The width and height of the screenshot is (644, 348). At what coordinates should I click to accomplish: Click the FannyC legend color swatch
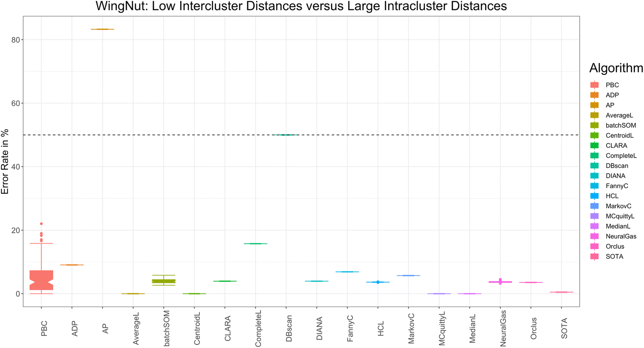pyautogui.click(x=595, y=186)
